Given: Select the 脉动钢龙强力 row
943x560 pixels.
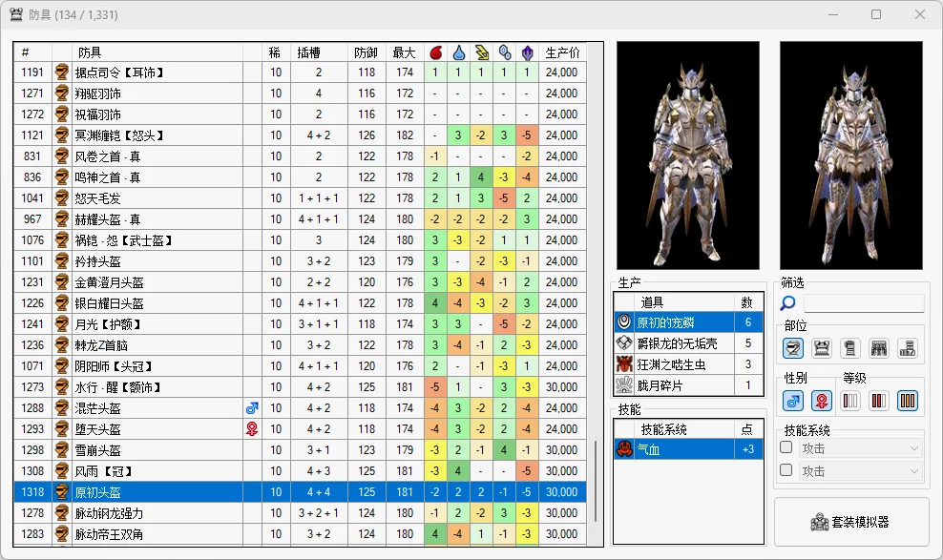Looking at the screenshot, I should (x=300, y=513).
